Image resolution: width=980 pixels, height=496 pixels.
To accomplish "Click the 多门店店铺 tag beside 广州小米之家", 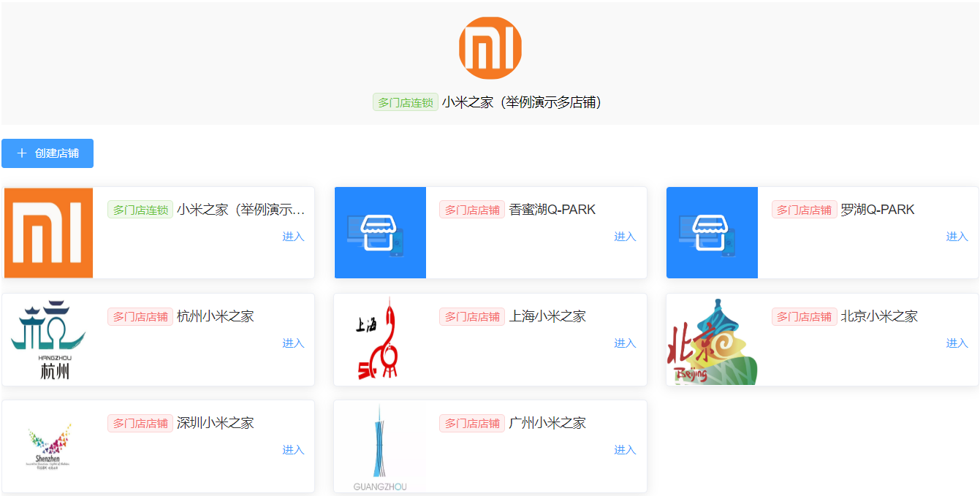I will 472,423.
